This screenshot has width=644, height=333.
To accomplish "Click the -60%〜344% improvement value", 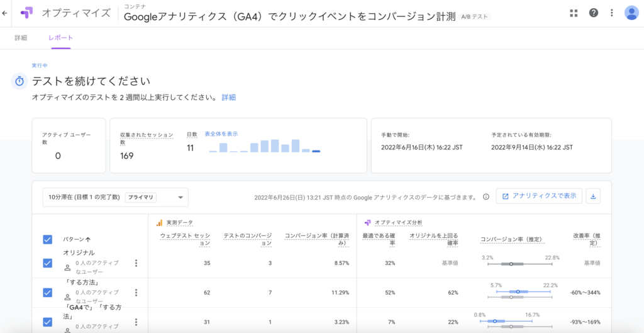I will coord(586,293).
